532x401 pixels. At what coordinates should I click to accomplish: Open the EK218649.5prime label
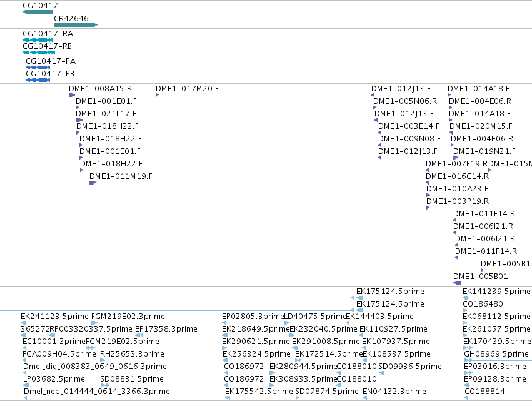(256, 329)
